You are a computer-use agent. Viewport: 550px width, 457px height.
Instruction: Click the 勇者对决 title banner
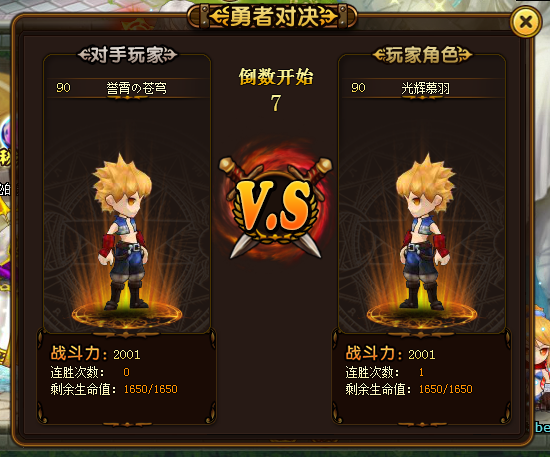pos(273,16)
